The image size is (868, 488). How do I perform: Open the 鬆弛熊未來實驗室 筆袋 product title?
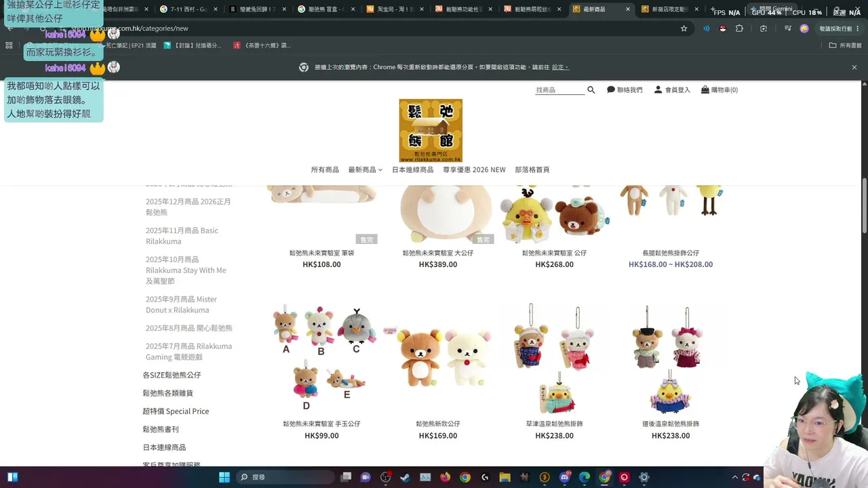[321, 253]
